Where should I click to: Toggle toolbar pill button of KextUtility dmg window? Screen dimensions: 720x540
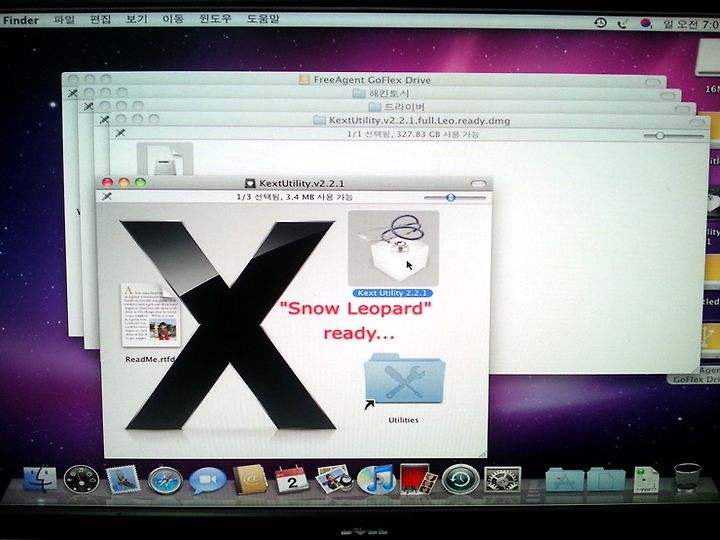point(697,122)
